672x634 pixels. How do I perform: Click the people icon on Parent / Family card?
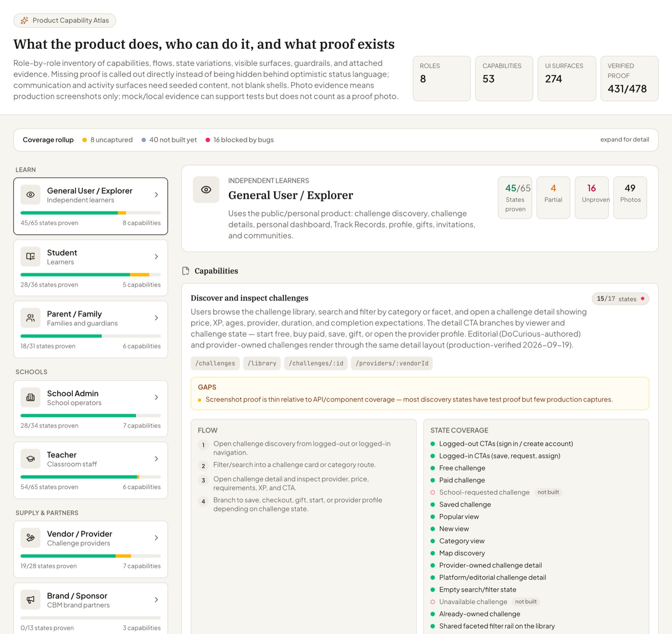point(30,318)
